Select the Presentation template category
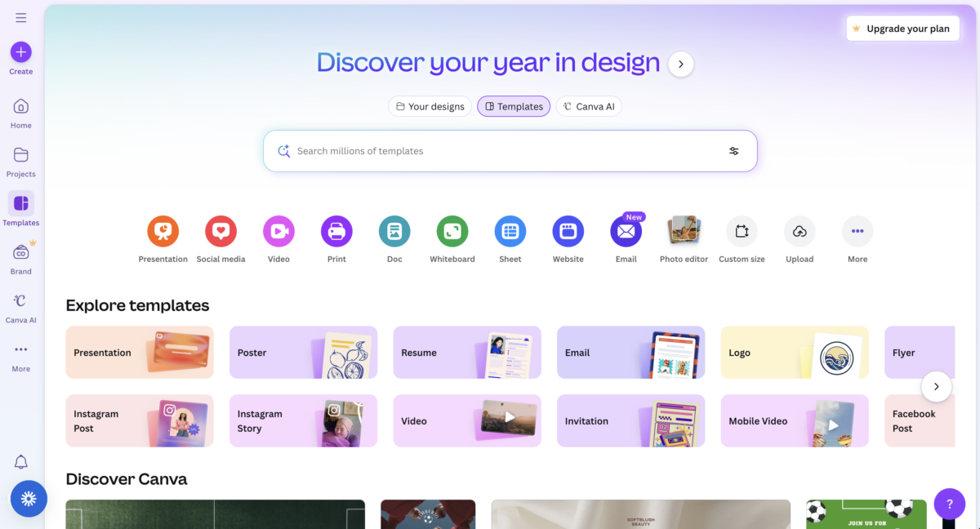Viewport: 980px width, 529px height. click(x=163, y=230)
